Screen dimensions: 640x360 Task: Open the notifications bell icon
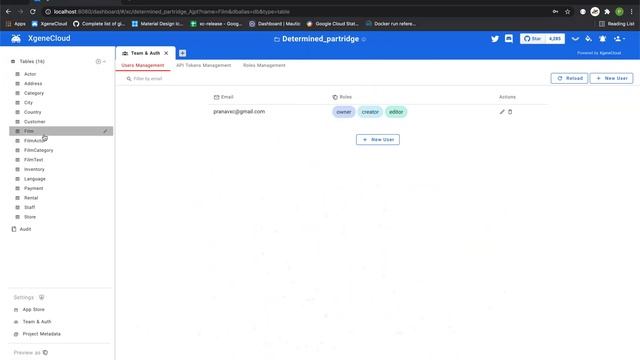click(602, 39)
